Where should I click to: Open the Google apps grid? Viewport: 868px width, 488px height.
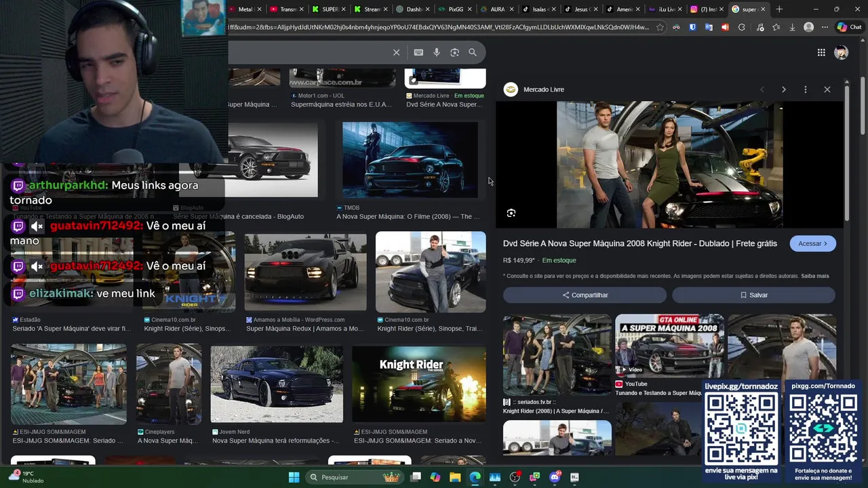(821, 52)
